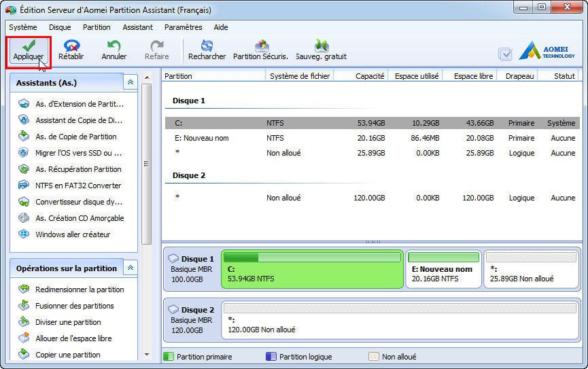Viewport: 588px width, 369px height.
Task: Sort by Drapeau column header
Action: coord(518,75)
